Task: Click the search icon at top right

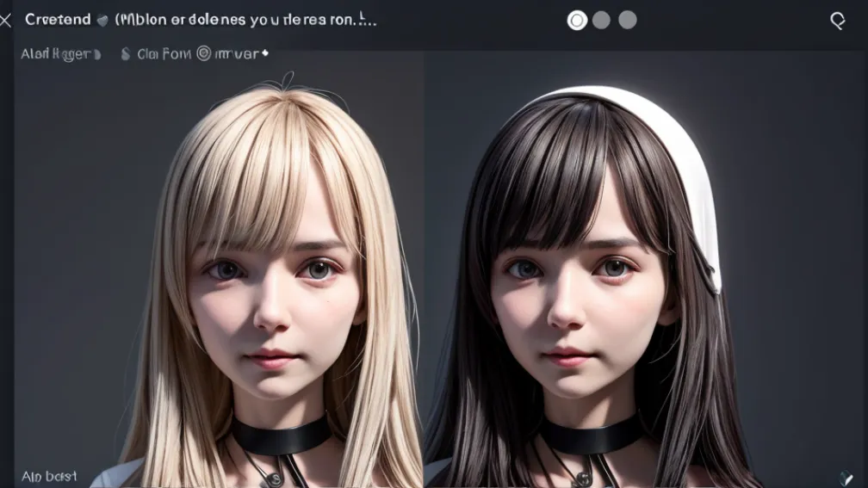Action: click(x=837, y=21)
